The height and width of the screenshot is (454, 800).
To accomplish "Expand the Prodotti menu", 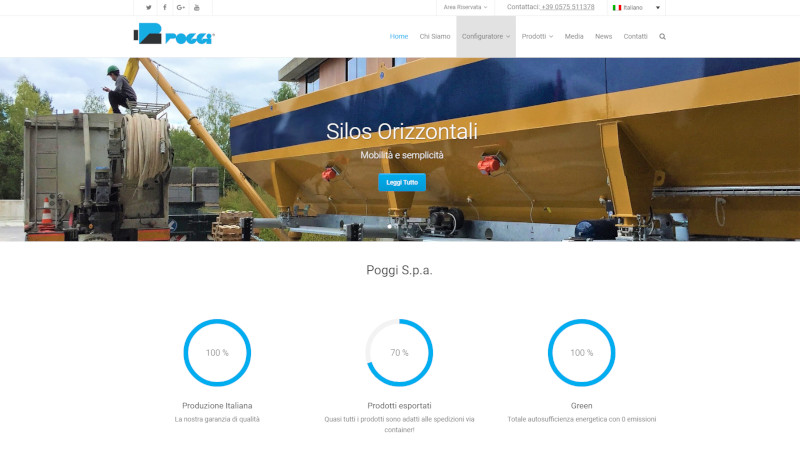I will pos(537,37).
